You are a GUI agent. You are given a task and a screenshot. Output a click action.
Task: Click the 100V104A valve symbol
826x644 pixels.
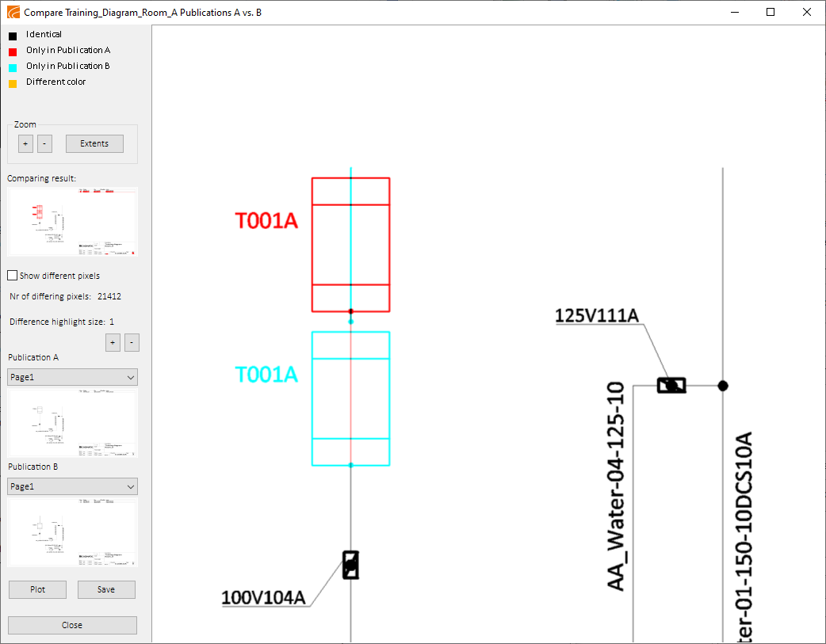pos(350,565)
